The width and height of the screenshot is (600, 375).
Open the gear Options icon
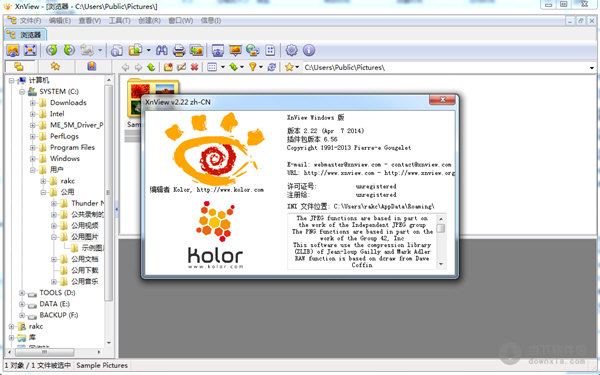click(292, 50)
